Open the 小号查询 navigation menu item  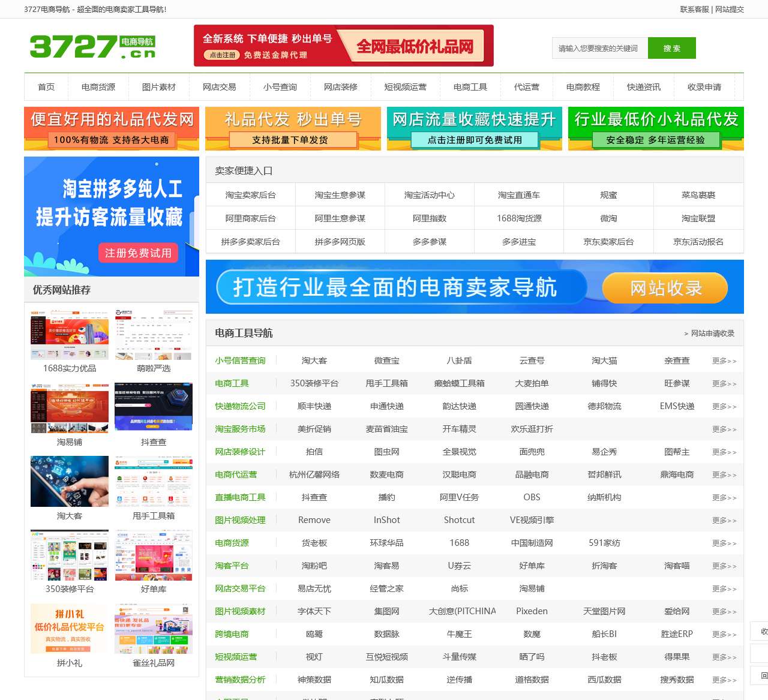pyautogui.click(x=280, y=87)
